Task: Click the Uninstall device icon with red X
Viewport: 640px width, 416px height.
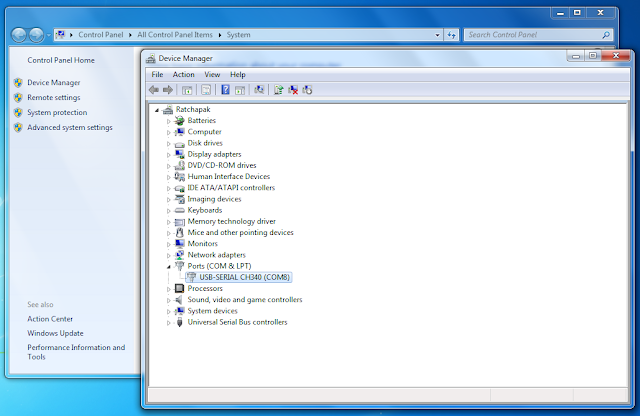Action: point(293,90)
